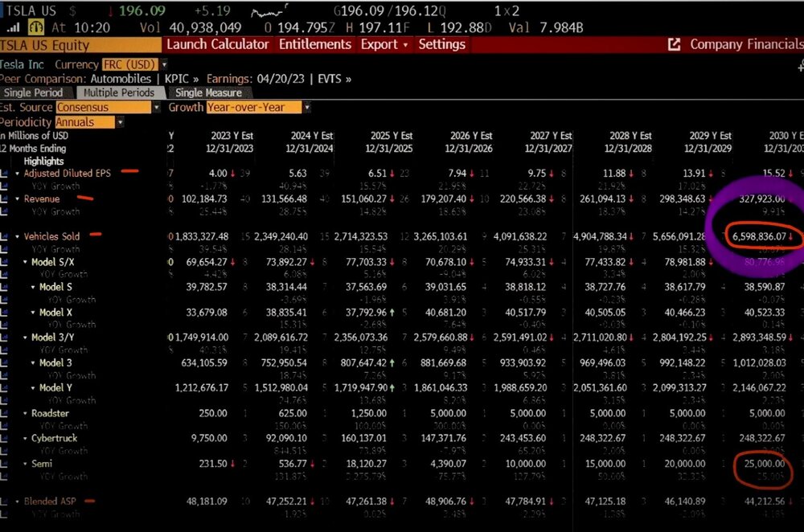804x532 pixels.
Task: Collapse the Blended ASP row
Action: click(17, 501)
